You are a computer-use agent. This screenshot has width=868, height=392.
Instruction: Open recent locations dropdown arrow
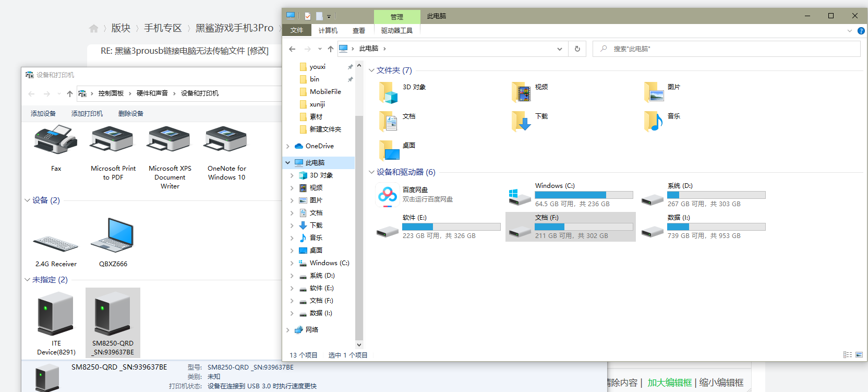coord(320,49)
